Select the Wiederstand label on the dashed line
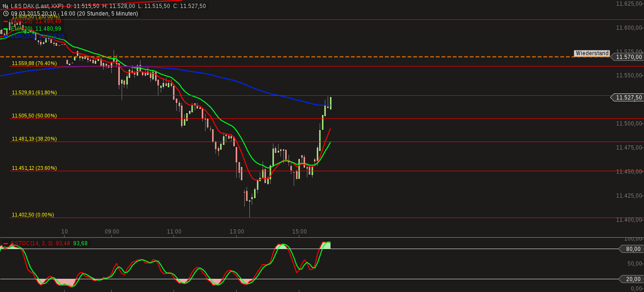644x292 pixels. [592, 53]
